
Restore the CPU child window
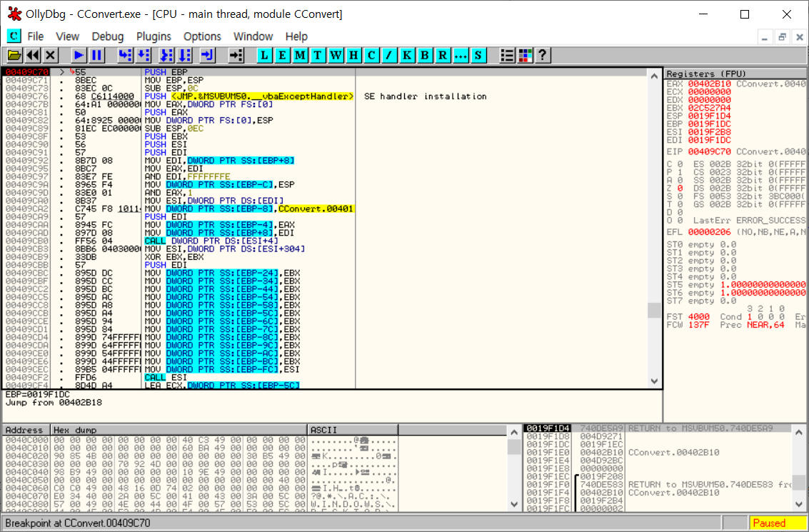782,37
